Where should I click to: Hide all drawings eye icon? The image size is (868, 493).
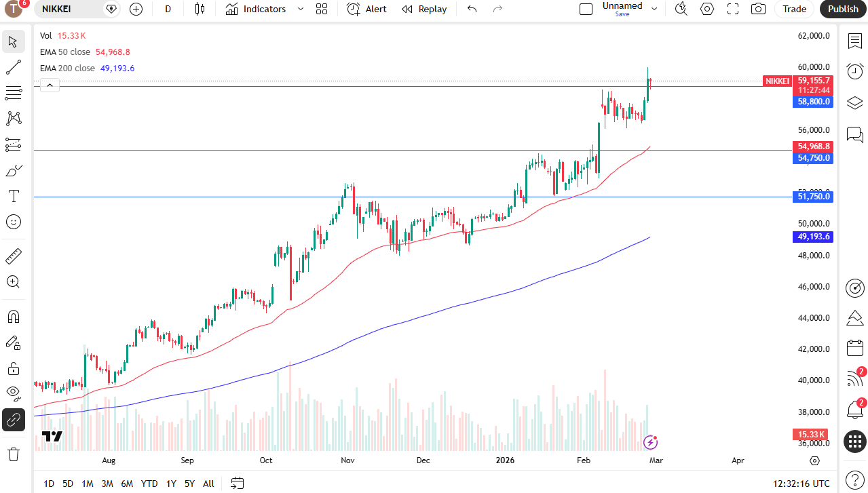tap(13, 394)
